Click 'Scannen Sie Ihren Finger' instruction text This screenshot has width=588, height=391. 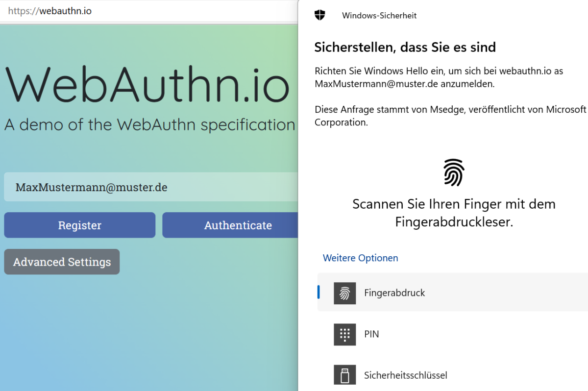pos(454,213)
